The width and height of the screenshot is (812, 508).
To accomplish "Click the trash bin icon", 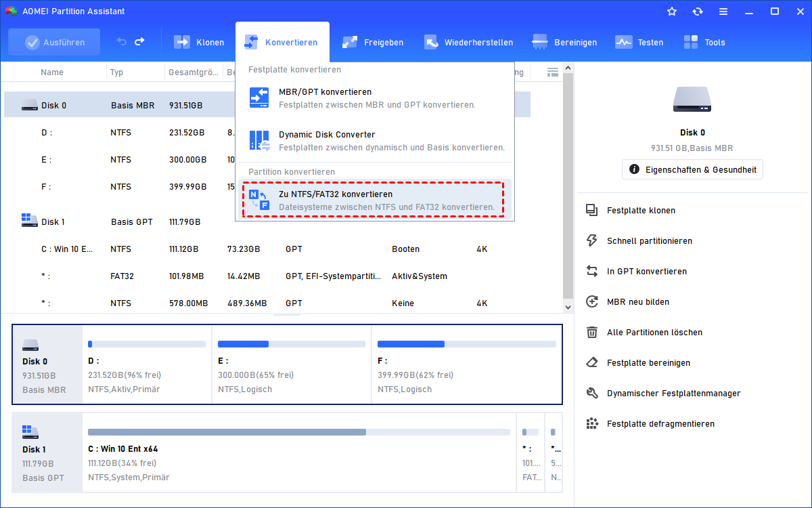I will pos(592,333).
